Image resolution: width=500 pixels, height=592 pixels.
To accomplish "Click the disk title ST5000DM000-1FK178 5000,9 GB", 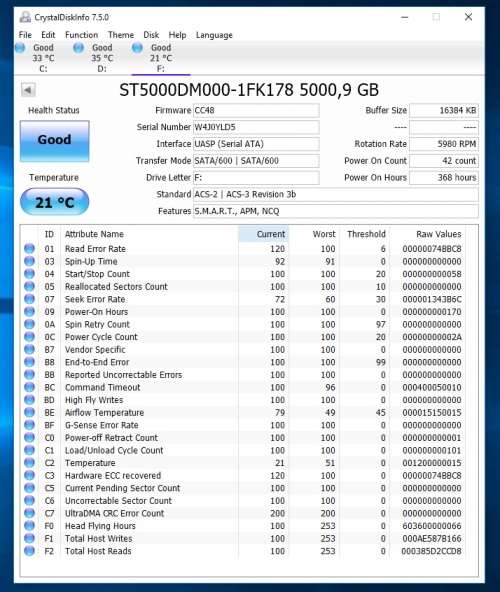I will (249, 90).
